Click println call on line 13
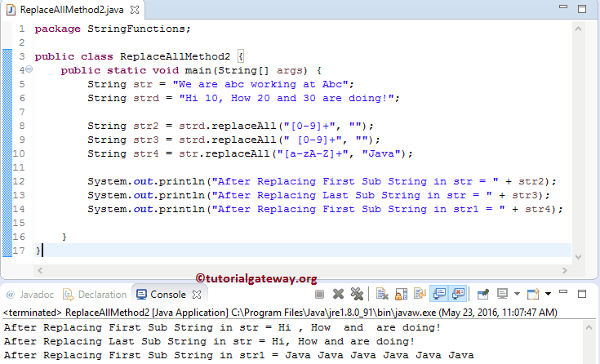 (x=181, y=195)
